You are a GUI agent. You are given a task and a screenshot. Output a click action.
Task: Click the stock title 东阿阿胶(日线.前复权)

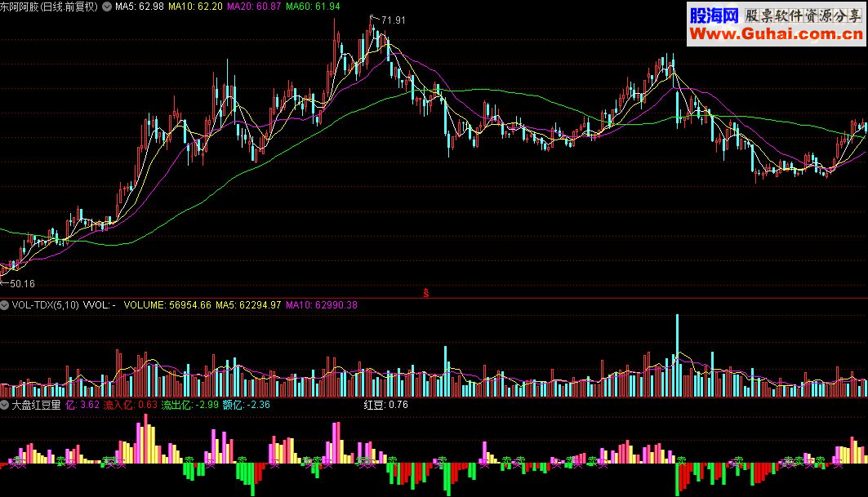49,7
